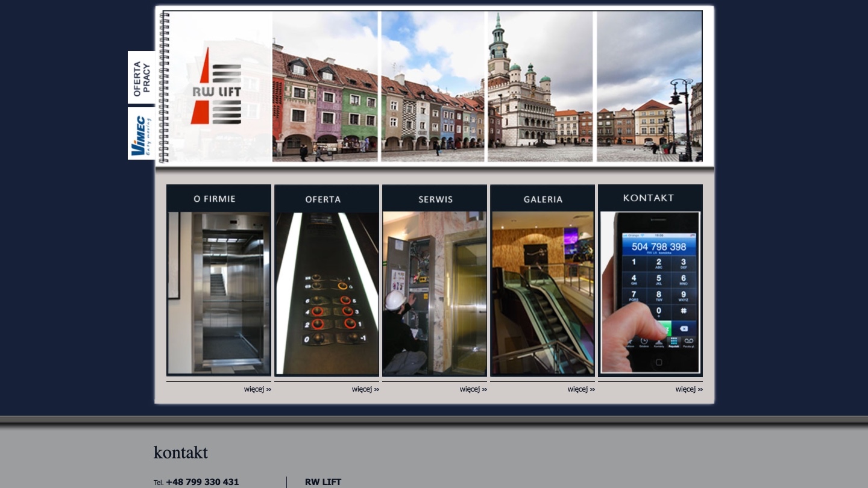Image resolution: width=868 pixels, height=488 pixels.
Task: Click the technician service photo
Action: [435, 293]
